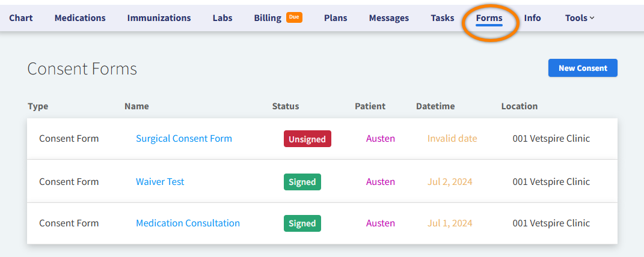The width and height of the screenshot is (644, 257).
Task: Open the Labs tab
Action: click(222, 18)
